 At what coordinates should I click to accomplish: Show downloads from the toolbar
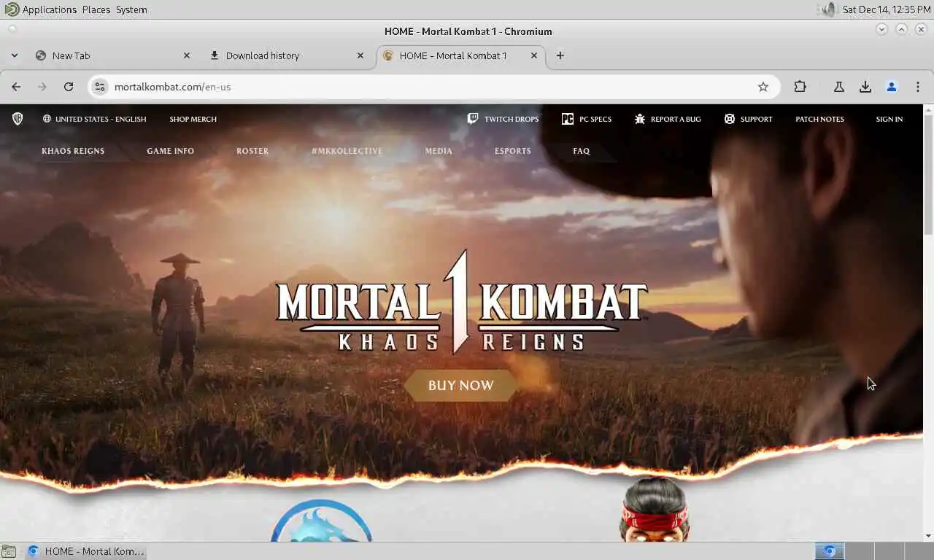coord(865,87)
